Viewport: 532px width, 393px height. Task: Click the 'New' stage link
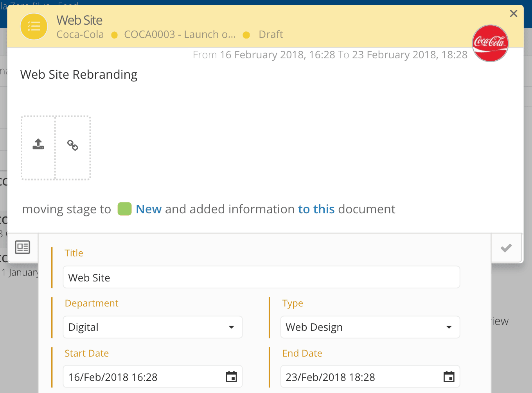[149, 209]
